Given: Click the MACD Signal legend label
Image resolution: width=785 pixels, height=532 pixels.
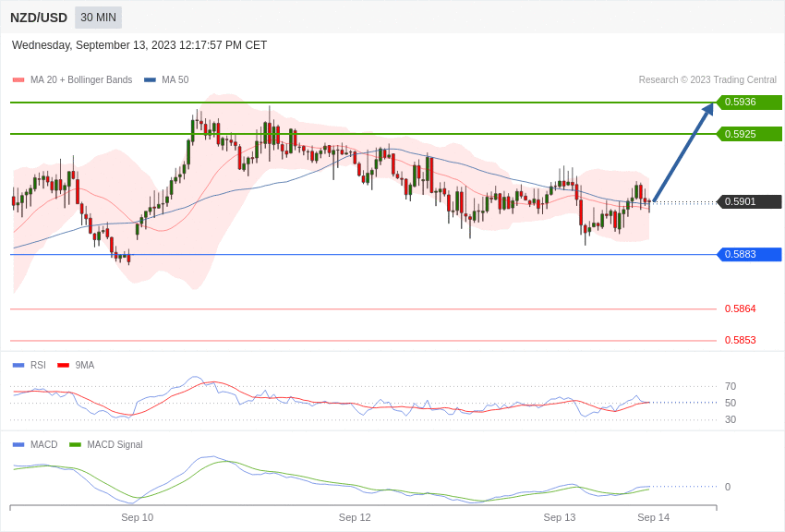Looking at the screenshot, I should coord(115,445).
